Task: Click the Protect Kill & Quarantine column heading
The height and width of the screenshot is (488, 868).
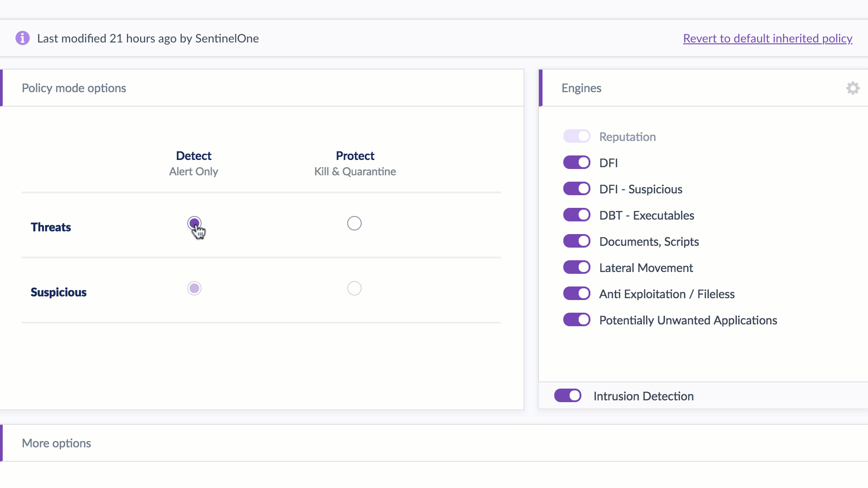Action: tap(355, 163)
